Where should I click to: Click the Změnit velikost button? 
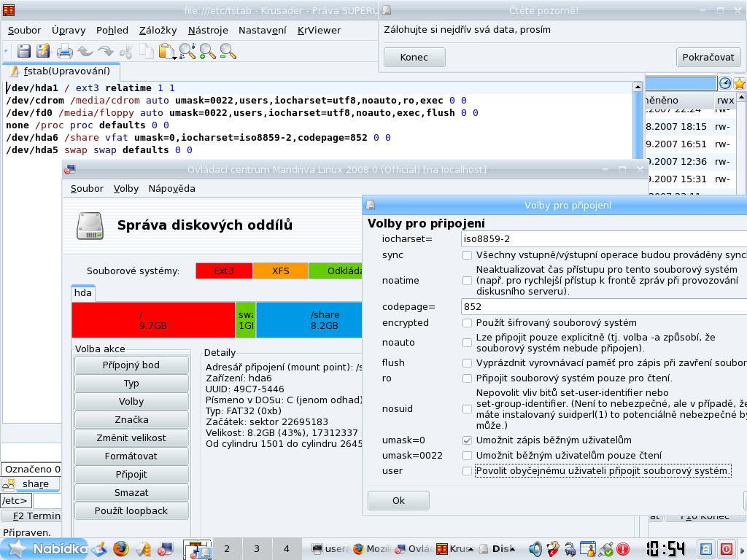coord(131,438)
